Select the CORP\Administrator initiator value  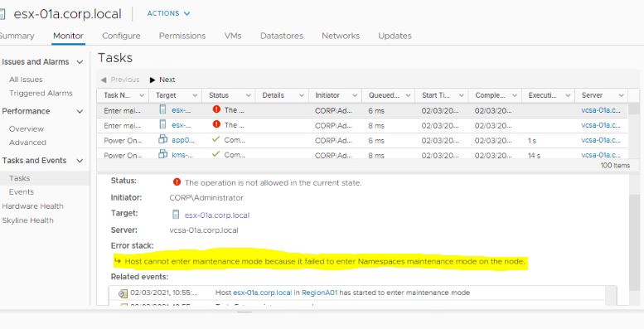tap(206, 198)
